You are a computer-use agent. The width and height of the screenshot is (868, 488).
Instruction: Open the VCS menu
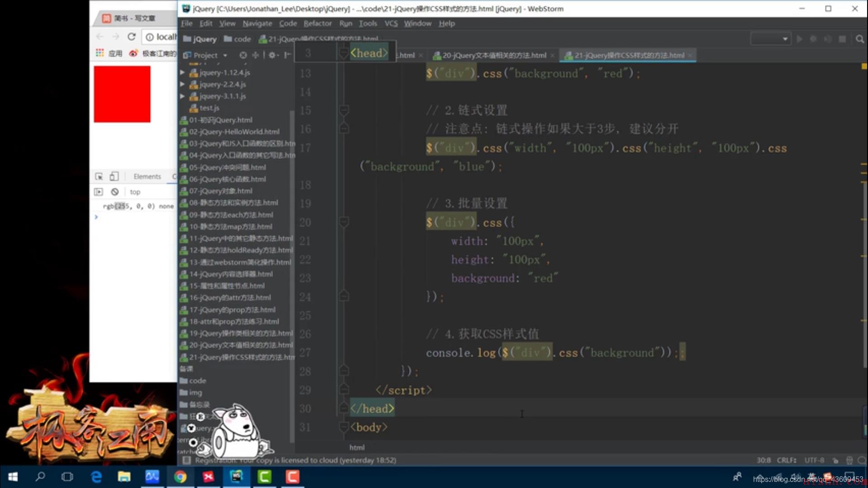coord(391,23)
